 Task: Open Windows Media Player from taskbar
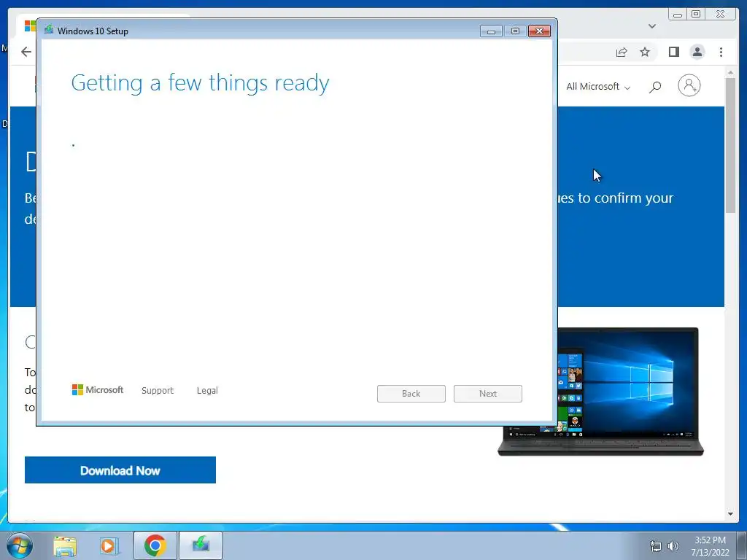(109, 545)
